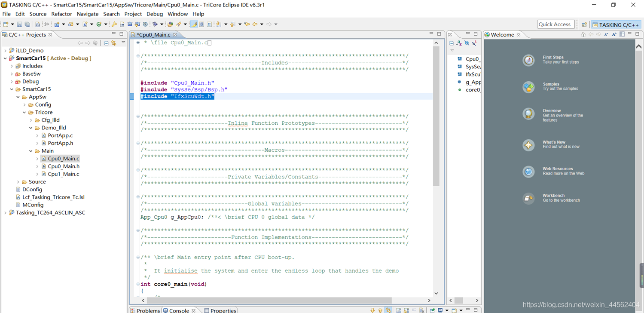The height and width of the screenshot is (313, 644).
Task: Select PortApp.h in Demo_Illd folder
Action: (x=61, y=143)
